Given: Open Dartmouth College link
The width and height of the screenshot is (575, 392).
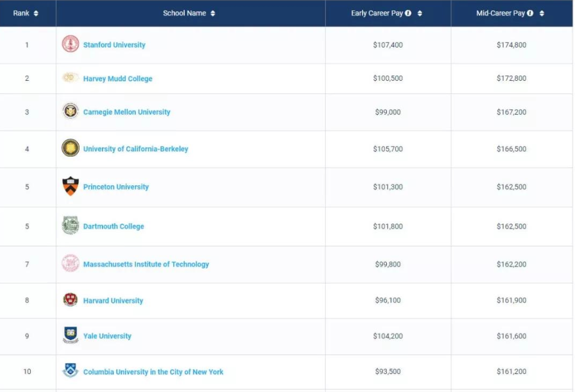Looking at the screenshot, I should [x=113, y=226].
